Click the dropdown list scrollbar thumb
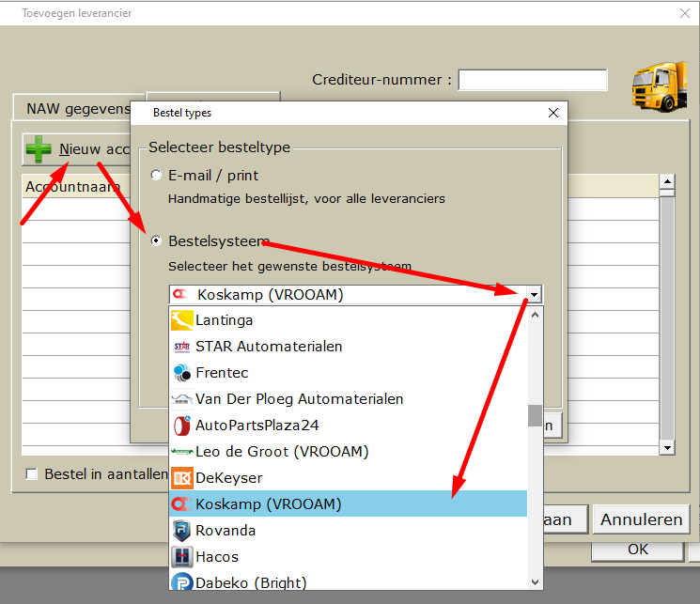This screenshot has height=604, width=700. point(535,415)
